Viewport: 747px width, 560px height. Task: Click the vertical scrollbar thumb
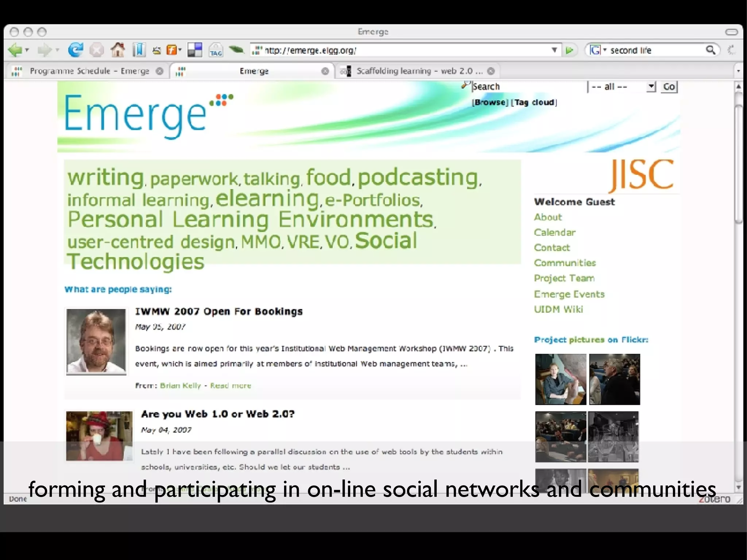739,164
